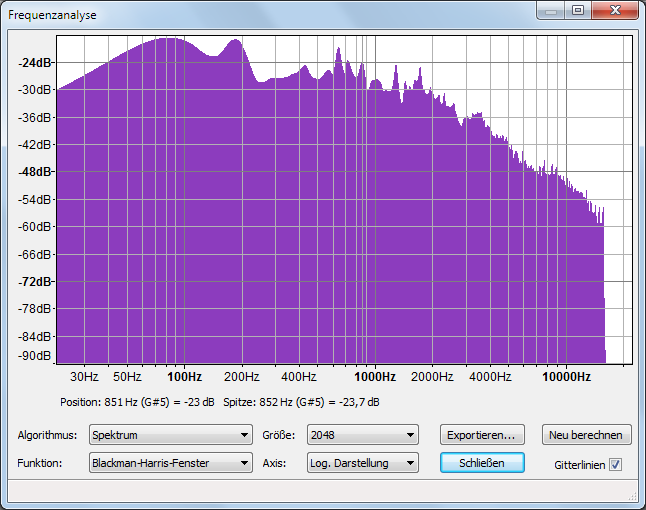
Task: Open the Algorithmus dropdown showing Spektrum
Action: click(x=171, y=435)
